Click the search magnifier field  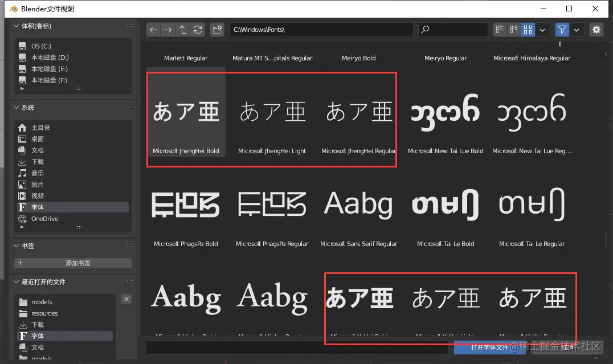pyautogui.click(x=453, y=30)
